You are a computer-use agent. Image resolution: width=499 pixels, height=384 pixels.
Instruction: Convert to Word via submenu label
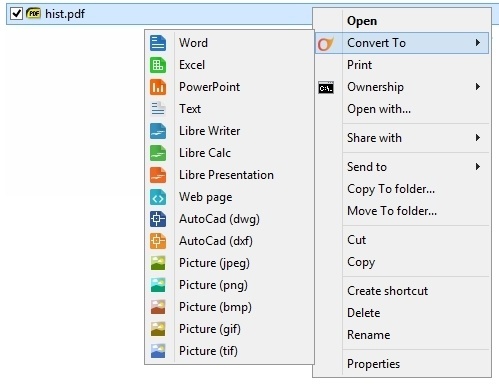coord(193,43)
